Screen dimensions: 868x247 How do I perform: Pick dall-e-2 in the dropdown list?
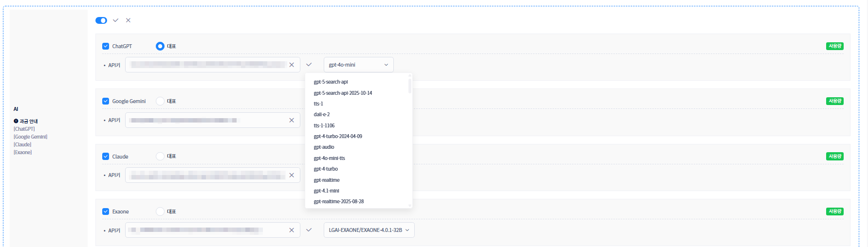click(322, 114)
